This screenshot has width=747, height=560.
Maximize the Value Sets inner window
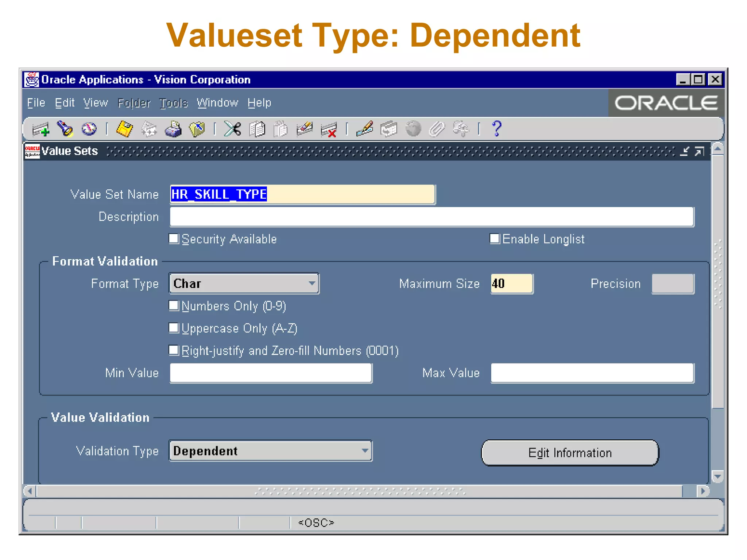point(699,151)
